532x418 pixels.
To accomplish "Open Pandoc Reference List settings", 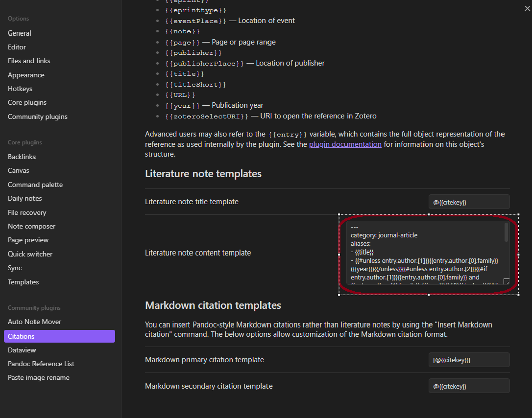I will [x=41, y=364].
